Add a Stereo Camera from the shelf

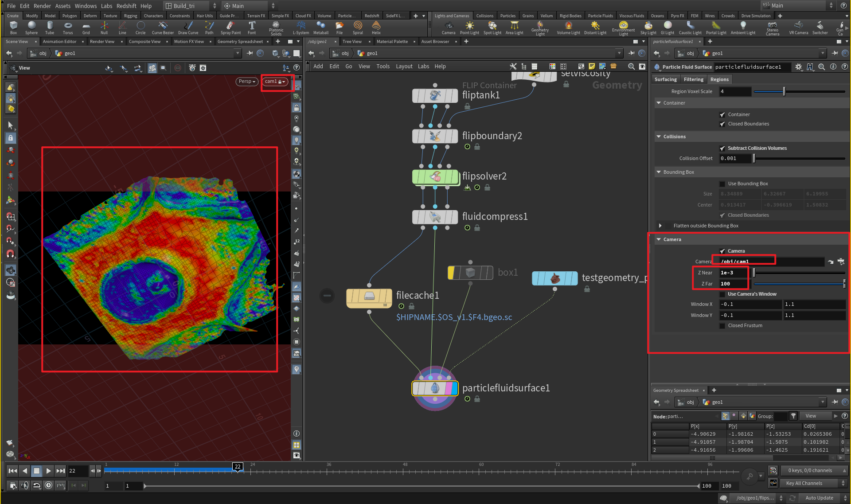pos(773,27)
